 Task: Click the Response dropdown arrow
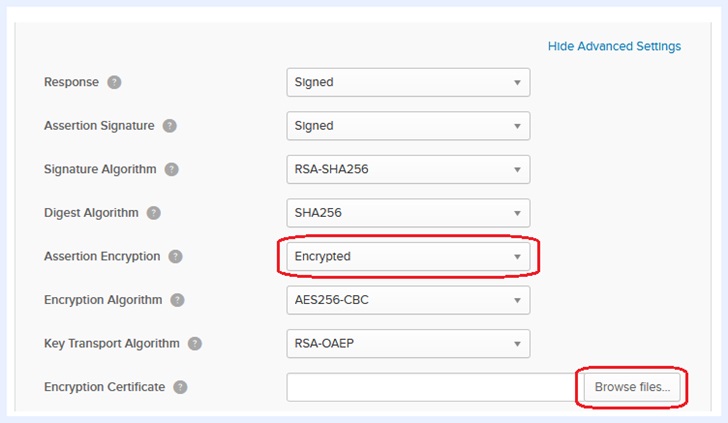tap(517, 83)
